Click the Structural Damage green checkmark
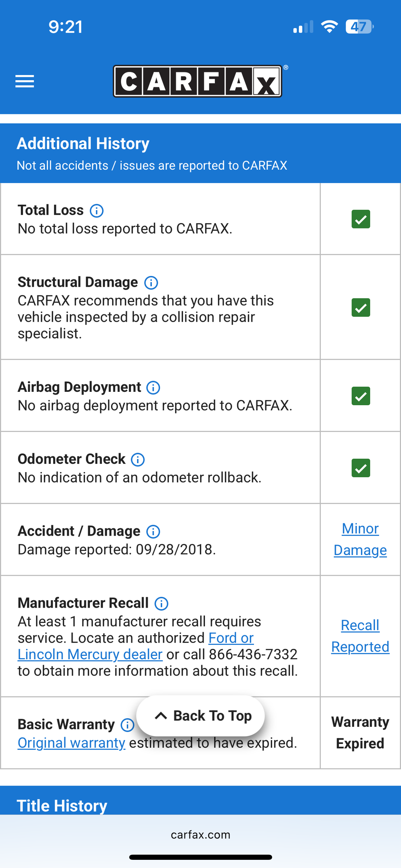The image size is (401, 868). pos(361,307)
